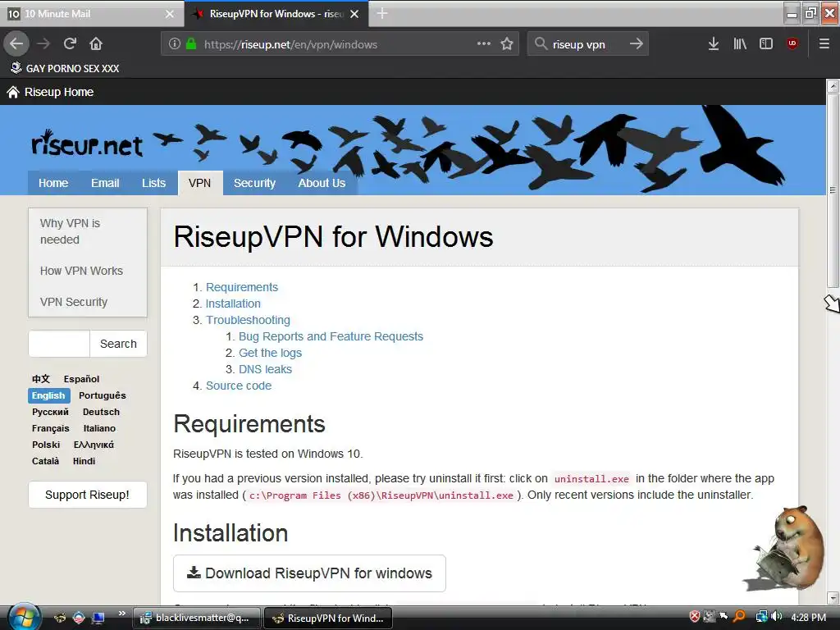Toggle the sidebar view icon
The height and width of the screenshot is (630, 840).
click(766, 44)
